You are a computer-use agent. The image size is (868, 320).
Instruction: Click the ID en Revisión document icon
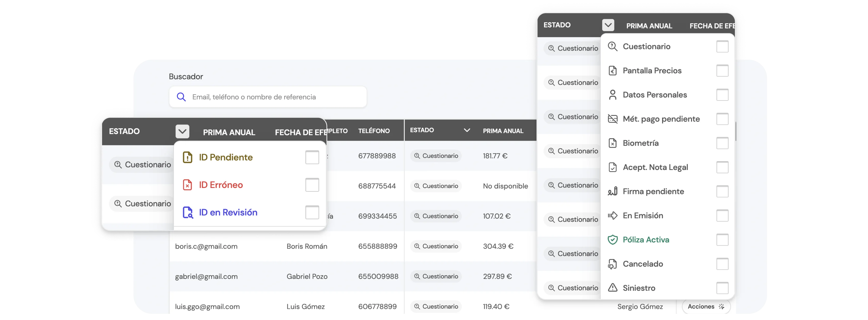[x=188, y=213]
